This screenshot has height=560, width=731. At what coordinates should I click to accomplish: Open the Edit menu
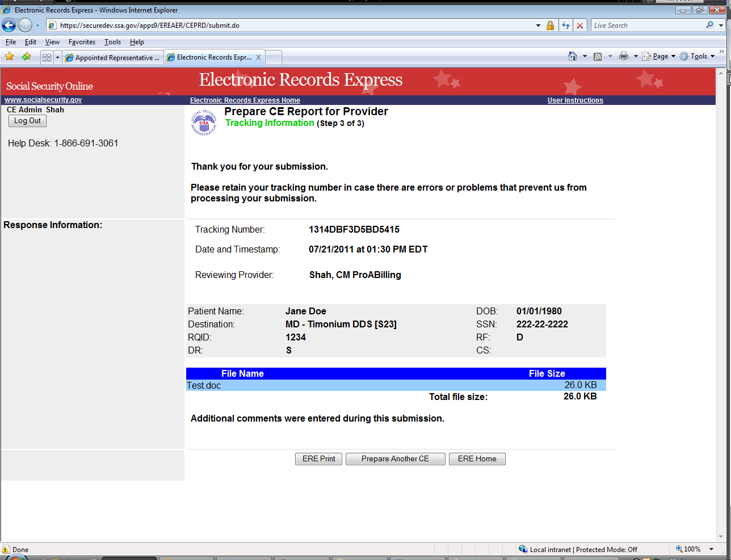click(31, 42)
